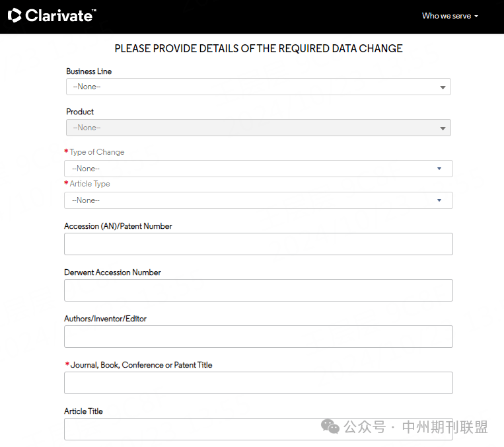The width and height of the screenshot is (504, 447).
Task: Focus the Journal, Book, Conference or Patent Title field
Action: coord(258,383)
